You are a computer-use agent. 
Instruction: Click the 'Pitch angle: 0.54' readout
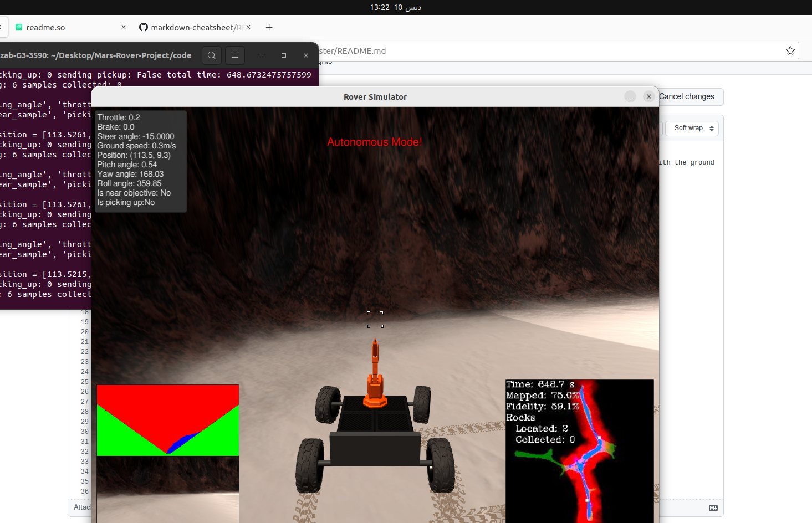(127, 165)
